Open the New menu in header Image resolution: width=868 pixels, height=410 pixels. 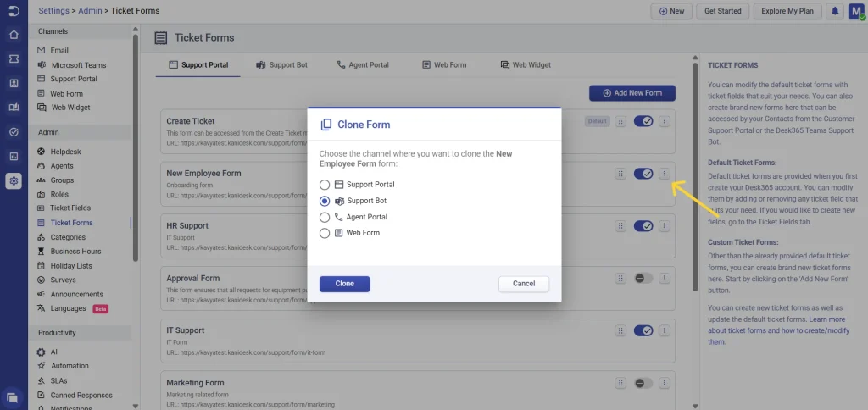coord(671,11)
